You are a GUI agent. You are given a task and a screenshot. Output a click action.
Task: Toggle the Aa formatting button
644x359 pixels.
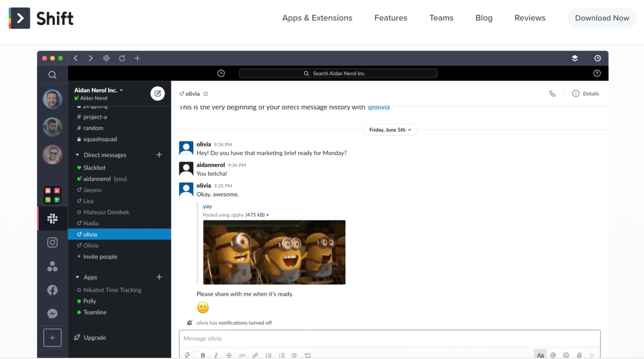coord(540,355)
